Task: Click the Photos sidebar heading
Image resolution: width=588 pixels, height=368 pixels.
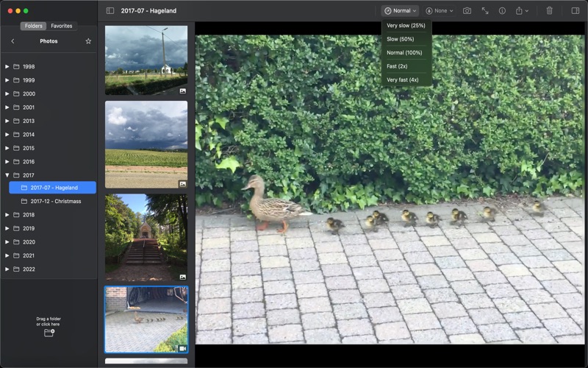Action: (49, 41)
